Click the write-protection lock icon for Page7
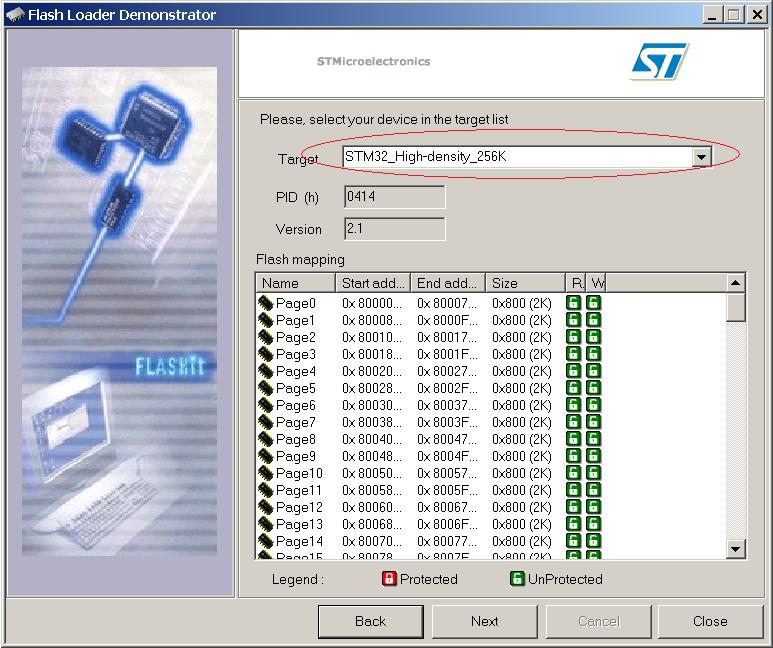This screenshot has height=648, width=773. point(594,423)
